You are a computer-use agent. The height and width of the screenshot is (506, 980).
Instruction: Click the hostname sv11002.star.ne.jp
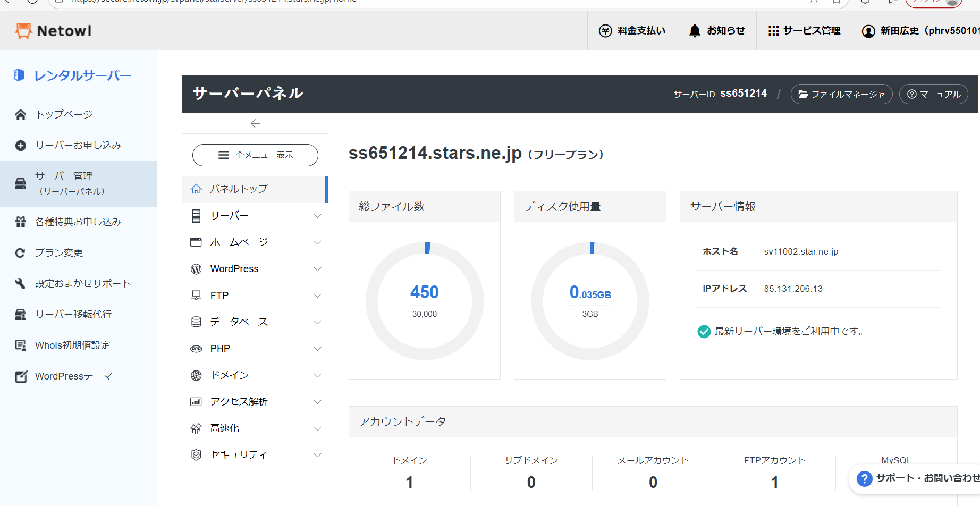pyautogui.click(x=801, y=252)
